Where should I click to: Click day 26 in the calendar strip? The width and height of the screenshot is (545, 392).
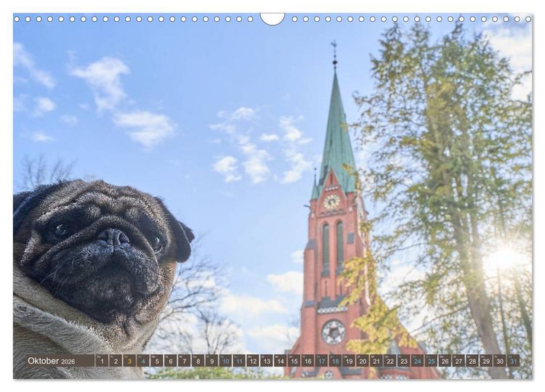[445, 361]
